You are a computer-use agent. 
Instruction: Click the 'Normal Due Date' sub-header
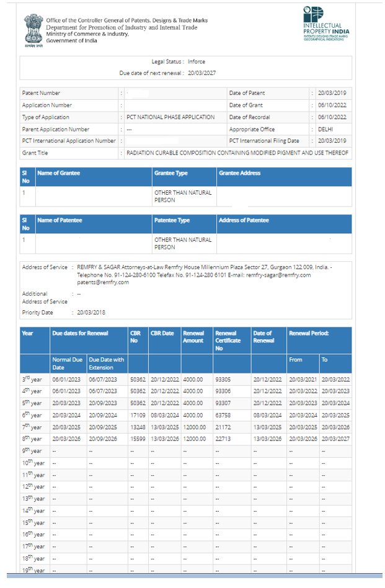click(68, 363)
